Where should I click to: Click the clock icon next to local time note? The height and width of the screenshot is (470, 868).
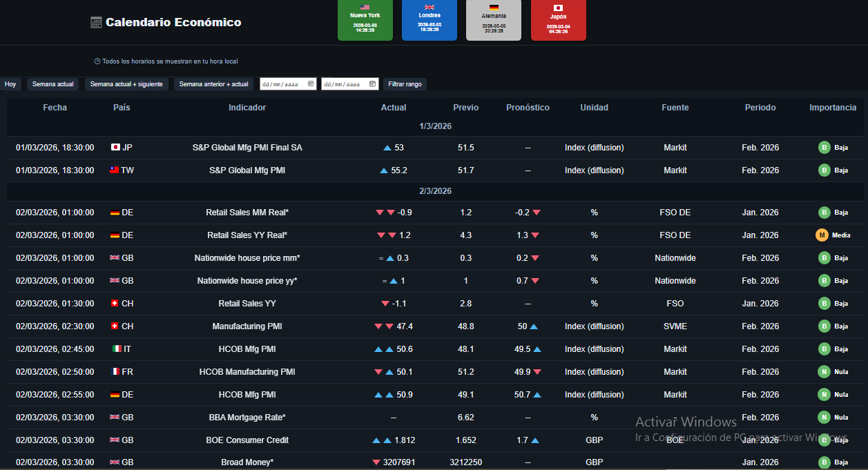point(97,61)
